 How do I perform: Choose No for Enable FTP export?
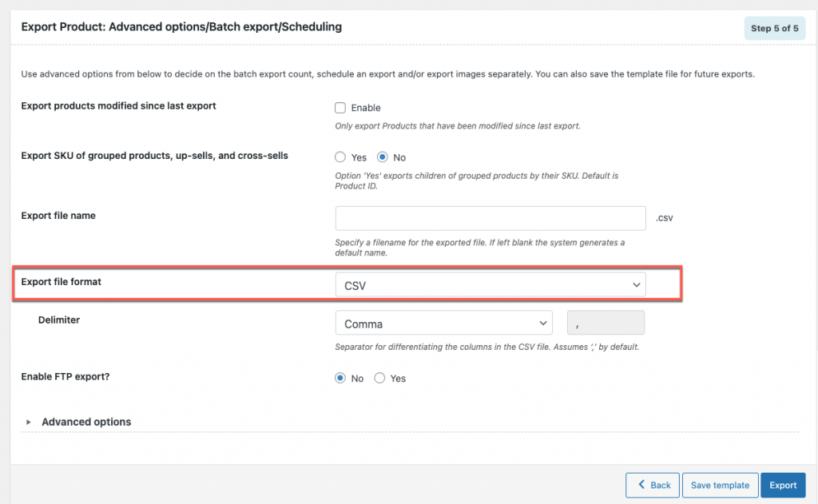coord(340,378)
